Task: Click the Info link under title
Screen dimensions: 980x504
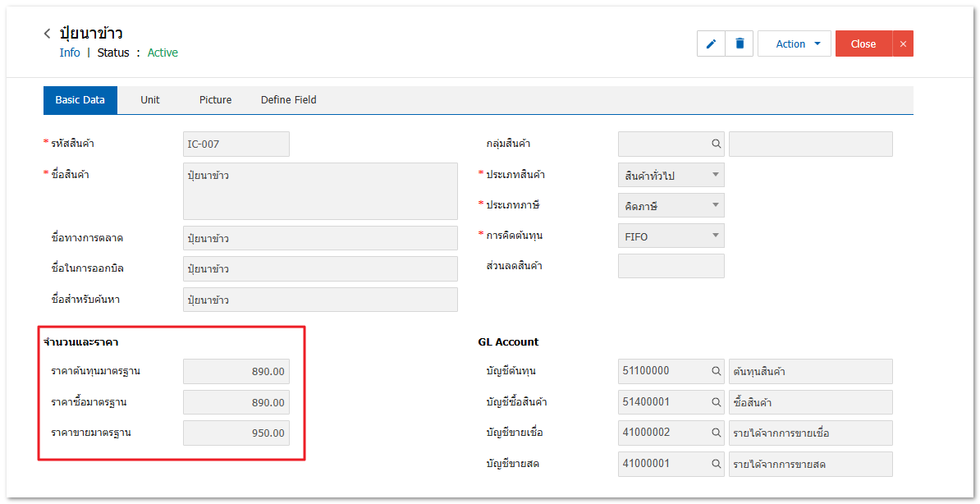Action: [x=70, y=53]
